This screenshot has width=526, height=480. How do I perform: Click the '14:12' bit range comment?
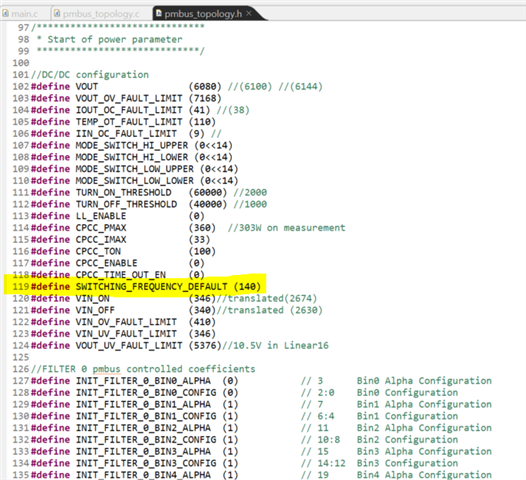click(x=331, y=463)
